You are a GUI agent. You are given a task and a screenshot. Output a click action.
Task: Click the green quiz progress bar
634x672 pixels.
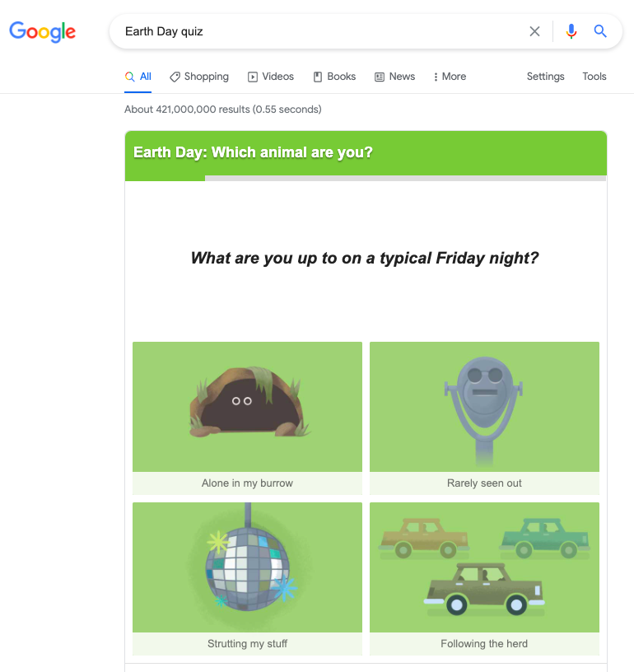click(165, 178)
